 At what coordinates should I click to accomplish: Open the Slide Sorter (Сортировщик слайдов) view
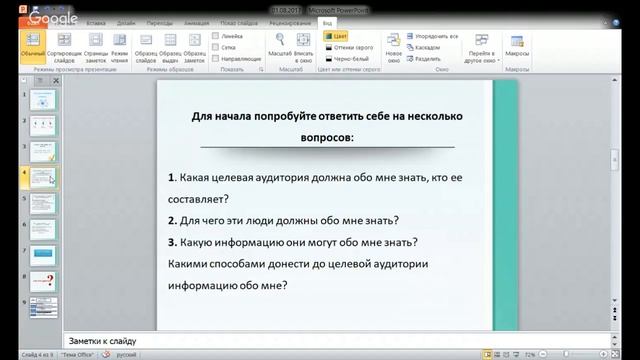click(x=64, y=47)
